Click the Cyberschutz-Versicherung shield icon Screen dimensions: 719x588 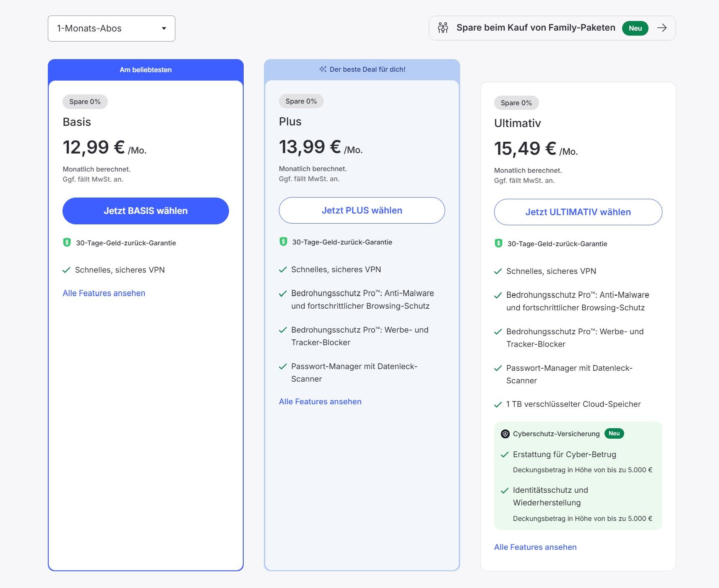(x=505, y=434)
